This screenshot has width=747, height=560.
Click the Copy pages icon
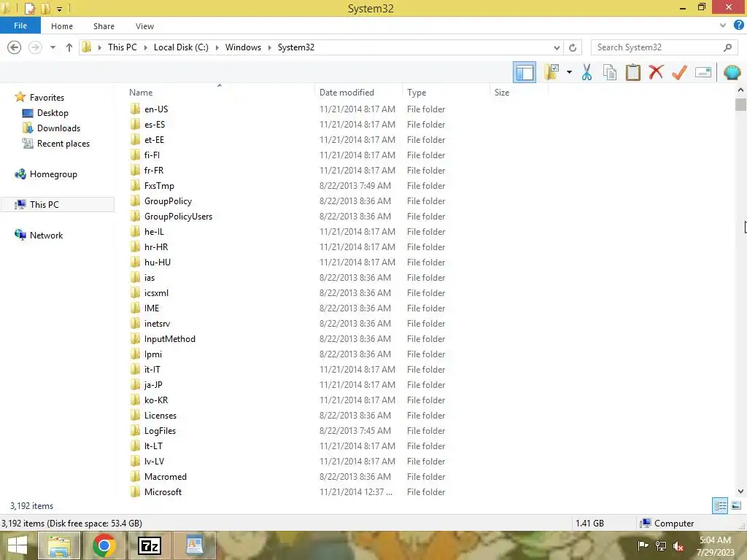610,72
